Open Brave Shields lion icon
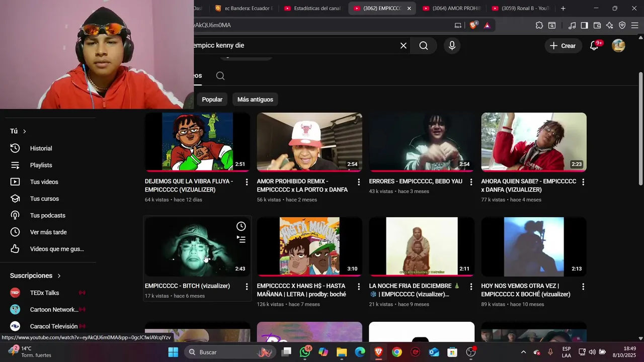The image size is (644, 362). click(473, 25)
